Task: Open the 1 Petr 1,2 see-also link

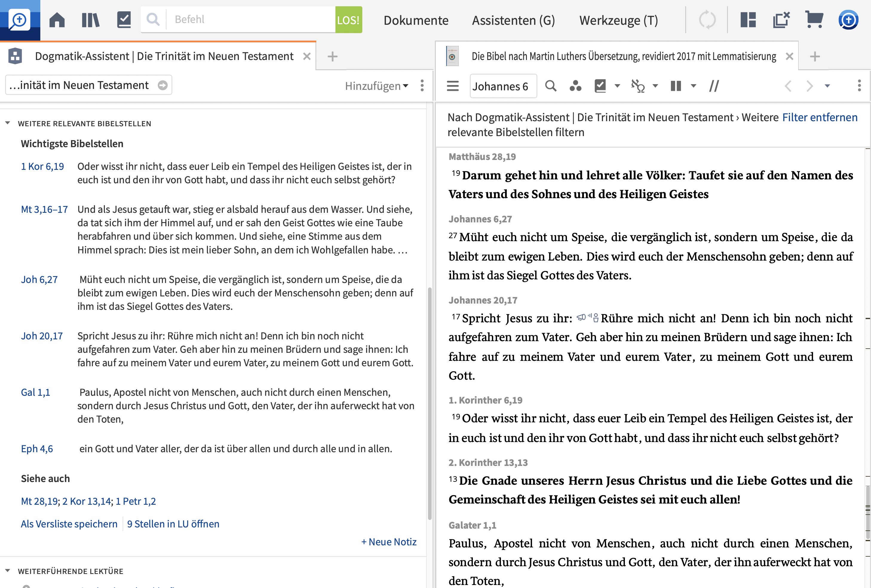Action: tap(136, 501)
